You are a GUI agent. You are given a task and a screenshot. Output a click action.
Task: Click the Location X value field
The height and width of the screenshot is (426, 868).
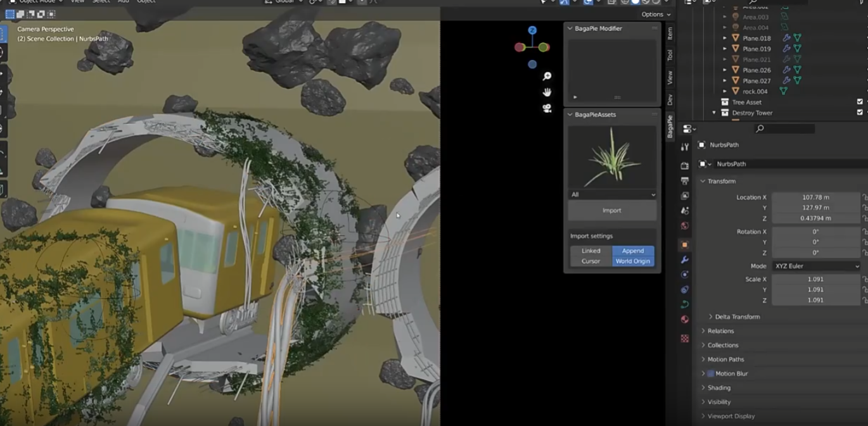point(815,197)
